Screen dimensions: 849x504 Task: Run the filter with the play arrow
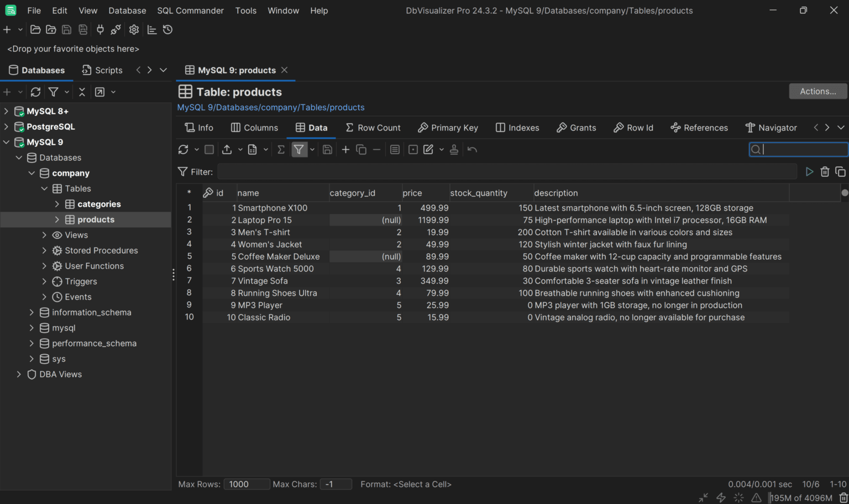tap(809, 172)
